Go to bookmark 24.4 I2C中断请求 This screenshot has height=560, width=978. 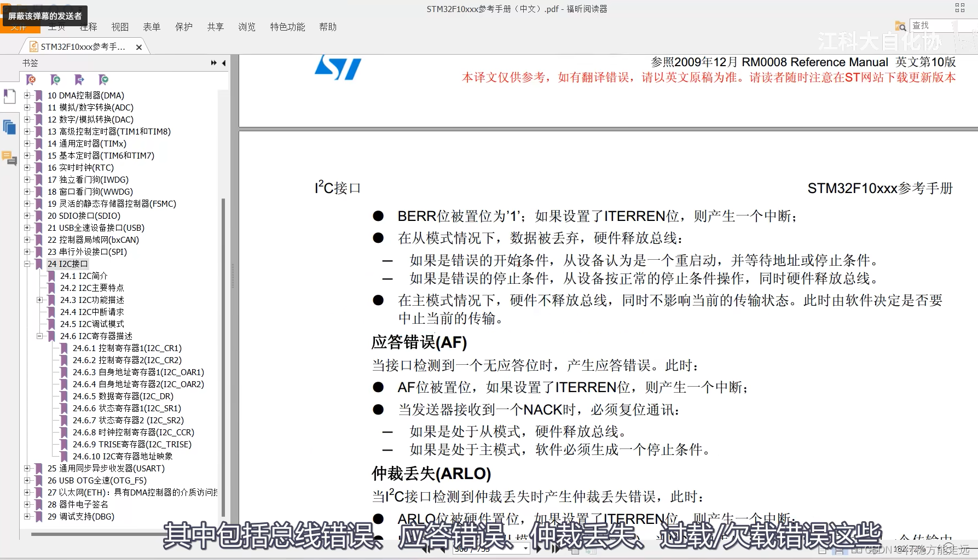(x=92, y=312)
